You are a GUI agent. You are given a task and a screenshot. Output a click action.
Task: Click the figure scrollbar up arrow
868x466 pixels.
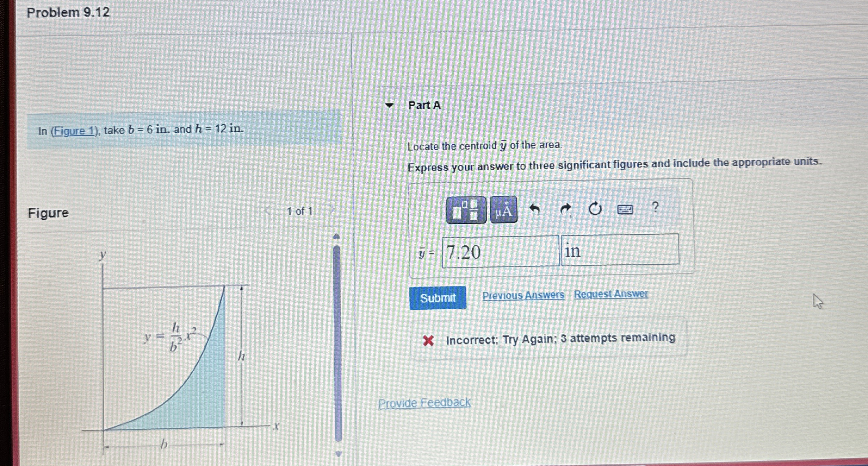(x=336, y=236)
